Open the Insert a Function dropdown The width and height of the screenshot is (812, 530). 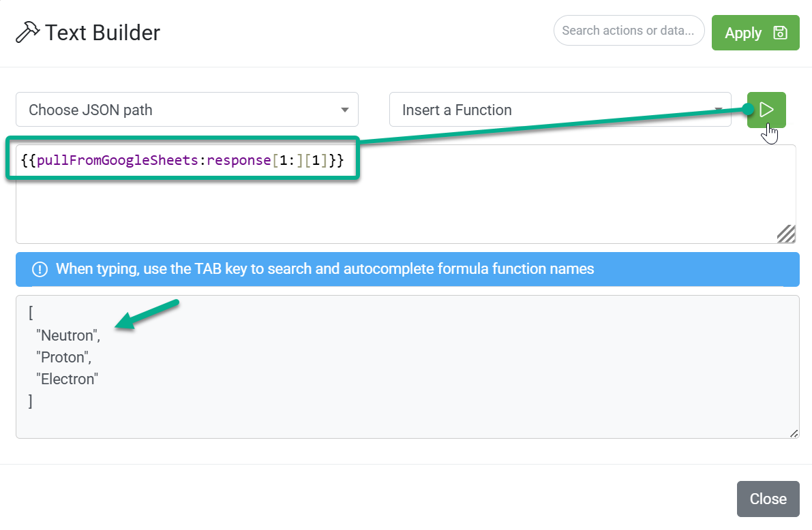[560, 110]
